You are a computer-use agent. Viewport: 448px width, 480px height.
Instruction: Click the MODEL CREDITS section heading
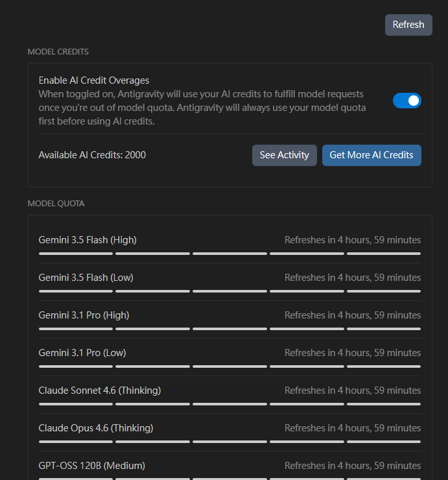(58, 52)
